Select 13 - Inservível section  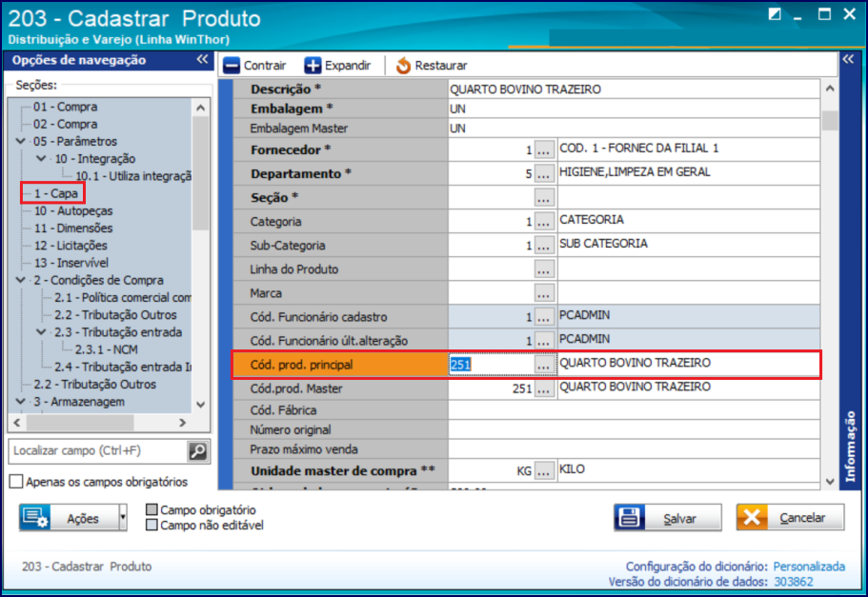pyautogui.click(x=71, y=263)
